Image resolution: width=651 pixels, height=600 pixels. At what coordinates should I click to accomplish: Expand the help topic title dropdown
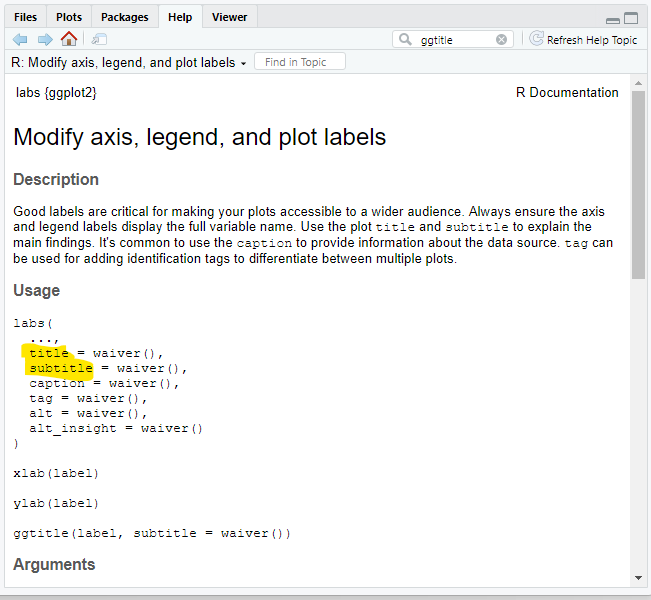pyautogui.click(x=244, y=64)
